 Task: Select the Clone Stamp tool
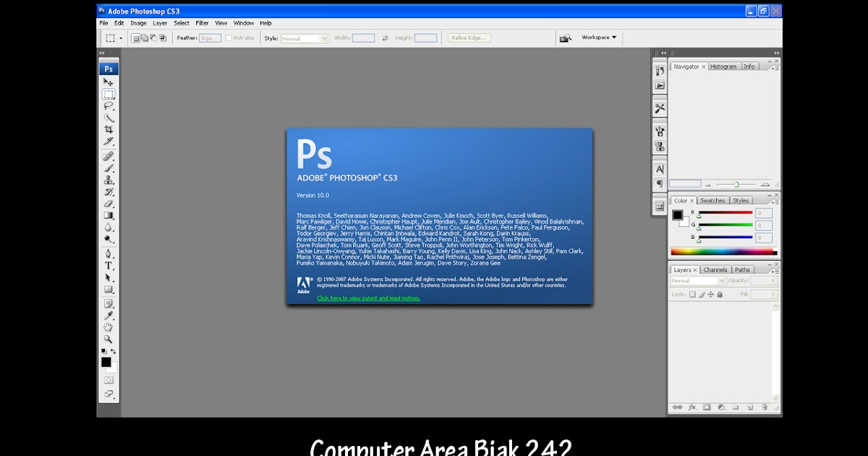pyautogui.click(x=109, y=180)
